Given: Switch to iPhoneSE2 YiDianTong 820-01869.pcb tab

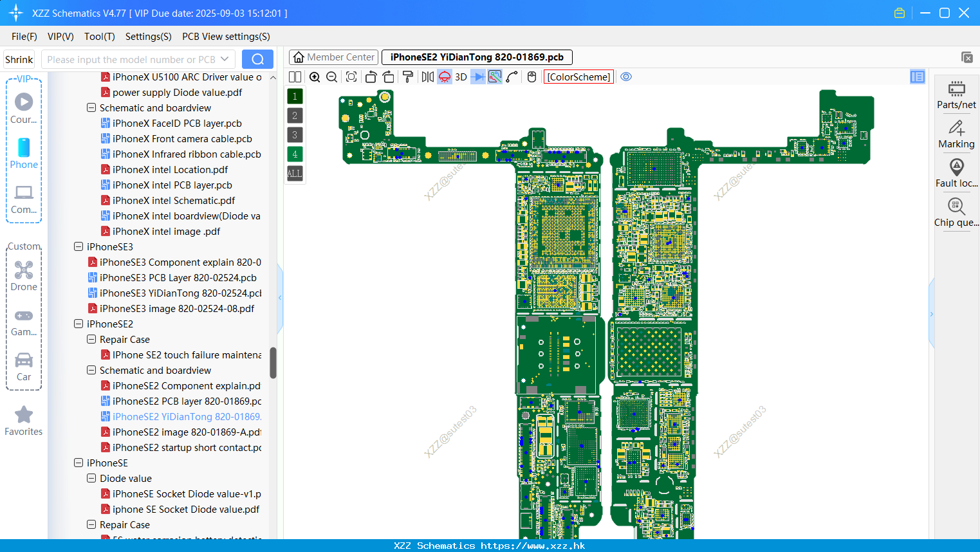Looking at the screenshot, I should click(x=477, y=57).
